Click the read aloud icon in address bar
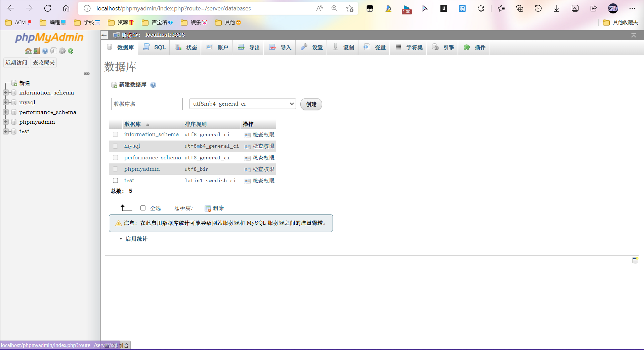The width and height of the screenshot is (644, 350). coord(319,8)
